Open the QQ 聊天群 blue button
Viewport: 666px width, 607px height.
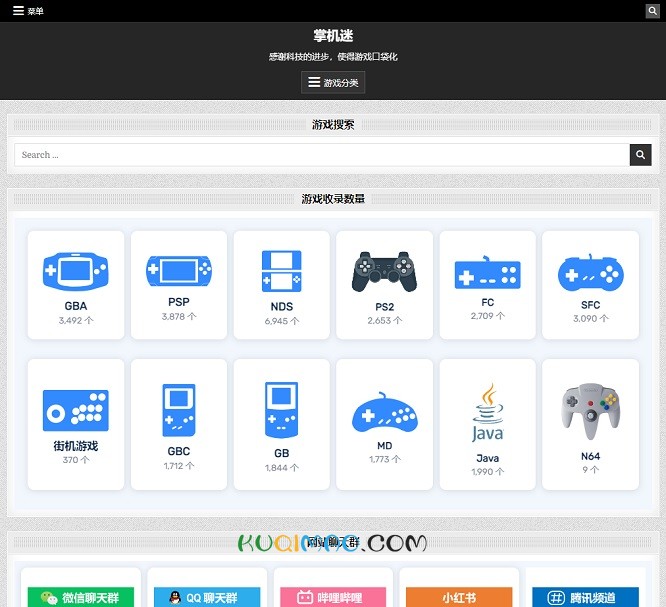207,597
